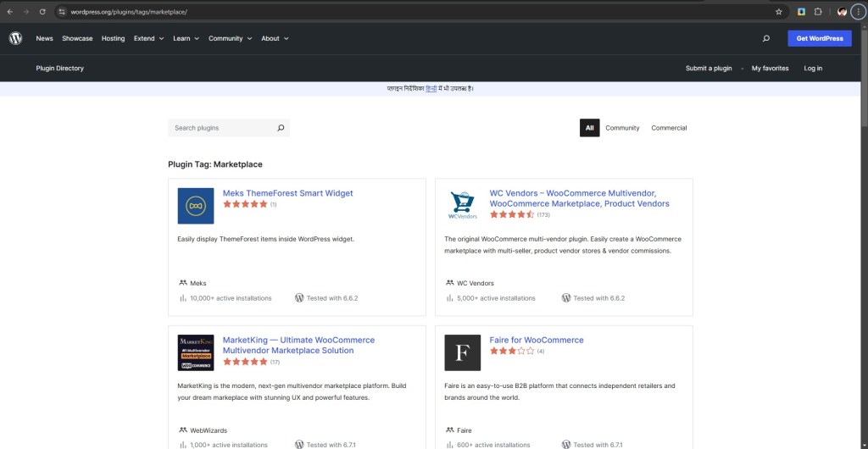The height and width of the screenshot is (449, 868).
Task: Go to My favorites
Action: coord(770,68)
